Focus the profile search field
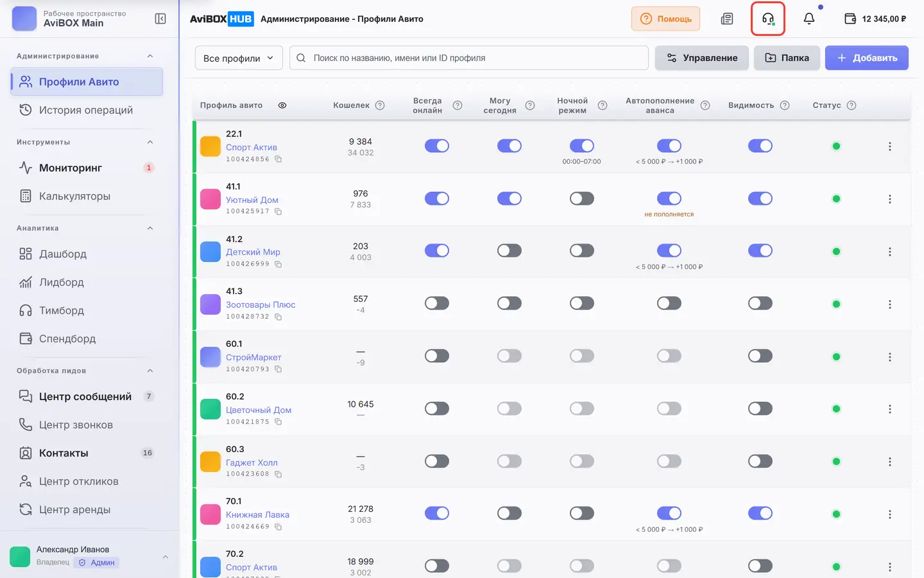This screenshot has height=578, width=924. 469,58
